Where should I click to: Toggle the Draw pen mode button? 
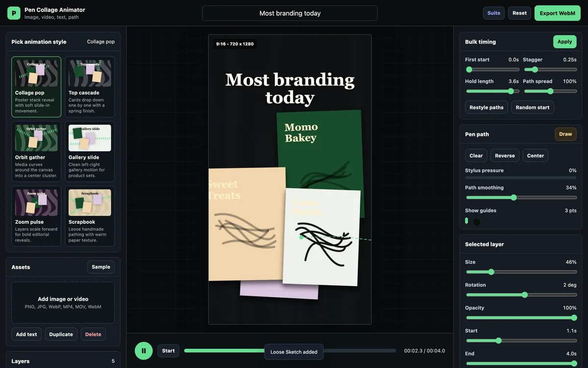[x=565, y=134]
